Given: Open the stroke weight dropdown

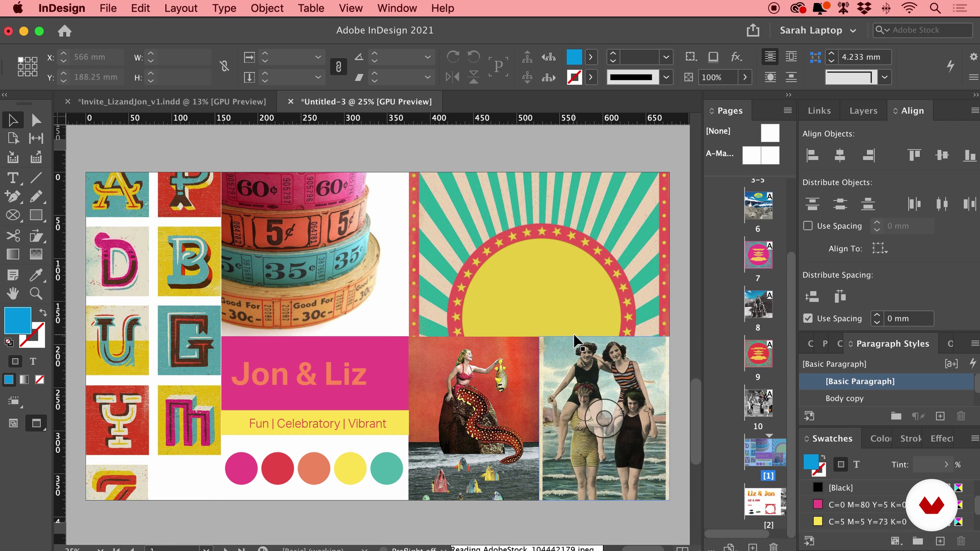Looking at the screenshot, I should (666, 57).
